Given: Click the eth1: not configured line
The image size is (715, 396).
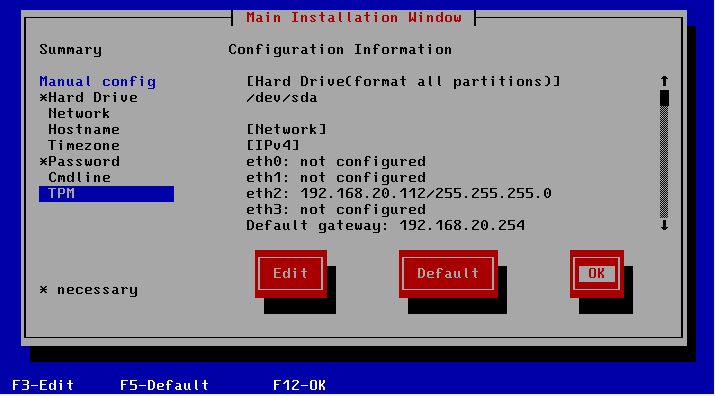Looking at the screenshot, I should (336, 177).
